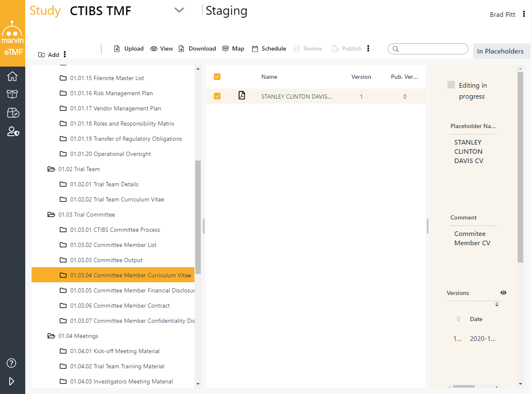532x394 pixels.
Task: Open the Brad Pitt user menu dots
Action: (524, 14)
